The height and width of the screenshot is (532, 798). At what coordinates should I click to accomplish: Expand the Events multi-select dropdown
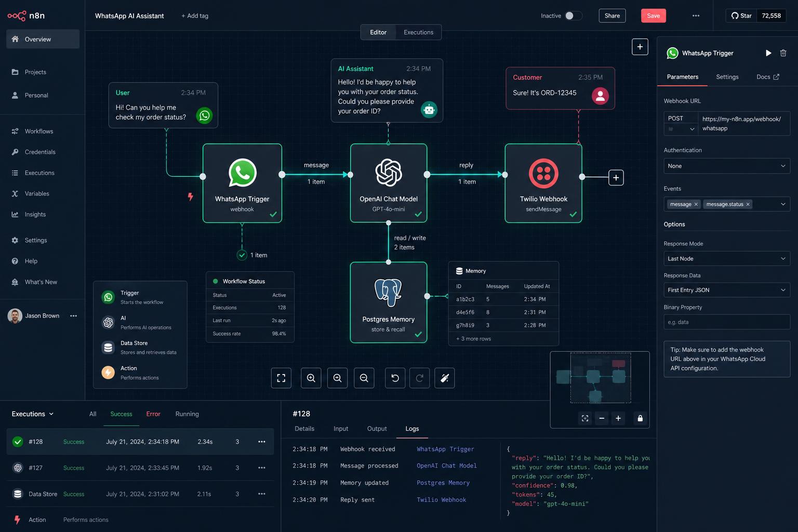point(783,204)
